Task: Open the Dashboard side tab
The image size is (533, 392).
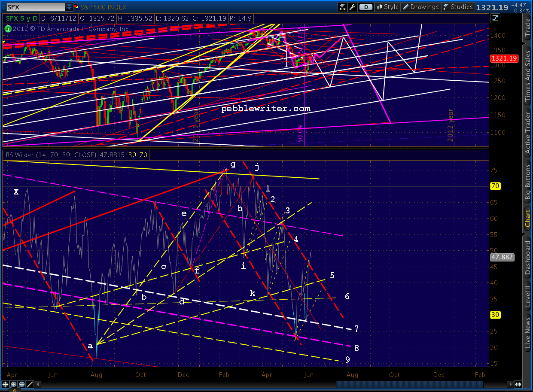Action: tap(528, 257)
